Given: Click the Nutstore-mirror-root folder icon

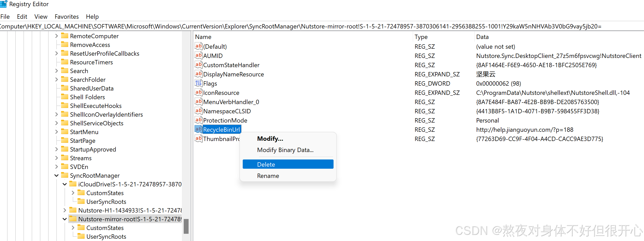Looking at the screenshot, I should tap(73, 219).
